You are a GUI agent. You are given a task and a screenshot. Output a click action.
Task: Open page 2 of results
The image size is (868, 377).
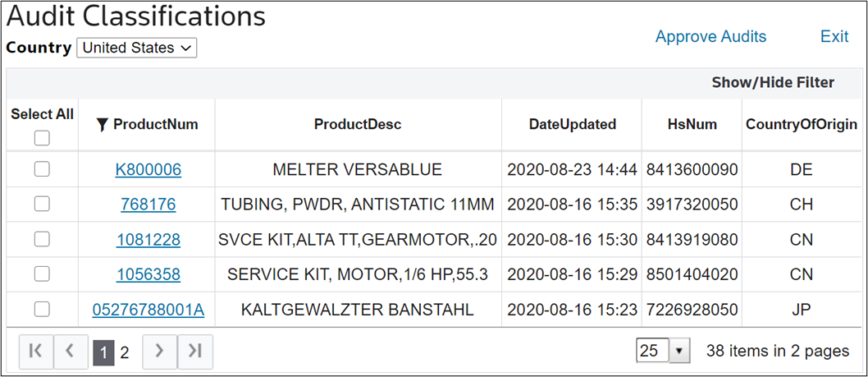point(125,352)
